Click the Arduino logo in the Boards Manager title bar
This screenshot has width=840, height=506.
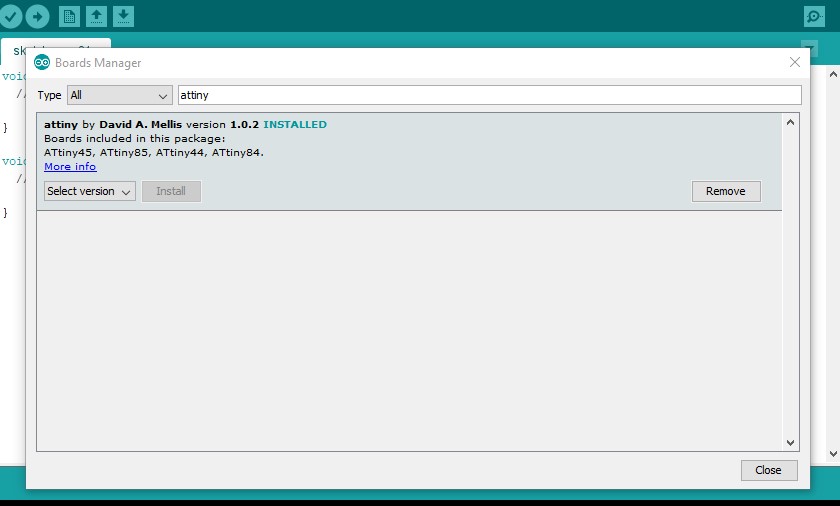pos(42,63)
